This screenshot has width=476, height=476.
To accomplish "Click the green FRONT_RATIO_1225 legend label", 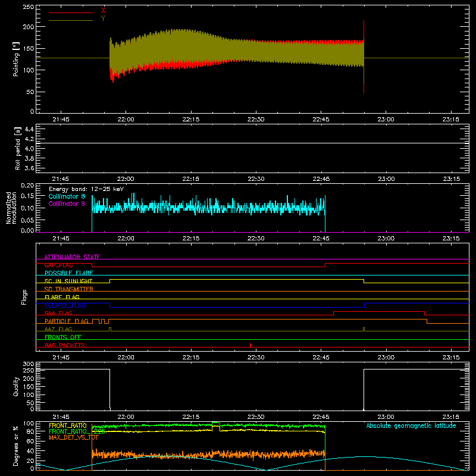I will [x=77, y=431].
